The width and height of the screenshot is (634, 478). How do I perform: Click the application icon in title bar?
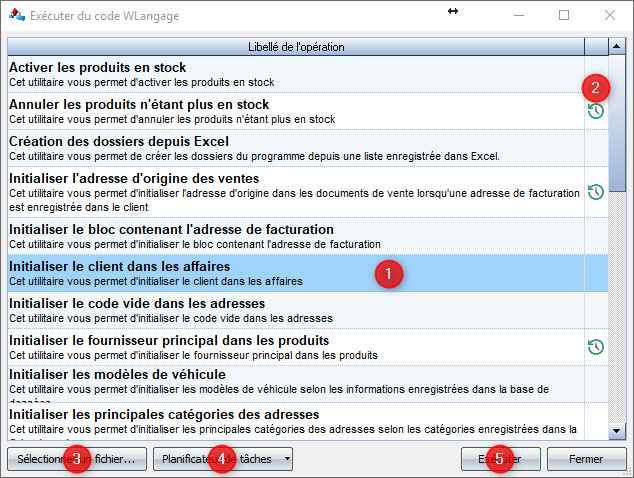point(17,16)
